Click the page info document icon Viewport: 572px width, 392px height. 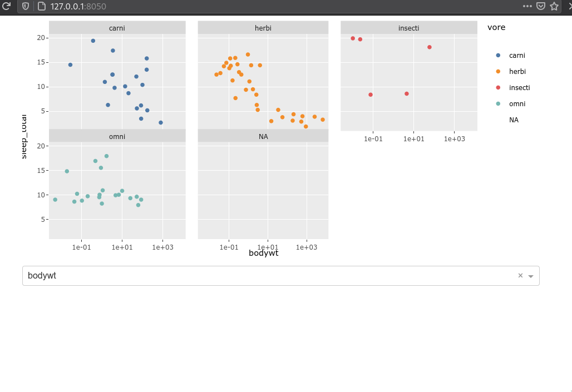click(x=42, y=6)
